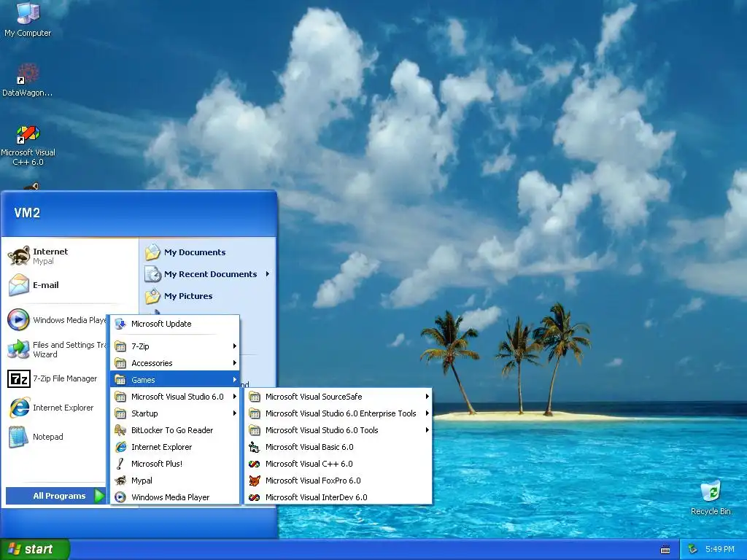The image size is (747, 560).
Task: Click Windows Media Player icon in programs list
Action: point(120,497)
